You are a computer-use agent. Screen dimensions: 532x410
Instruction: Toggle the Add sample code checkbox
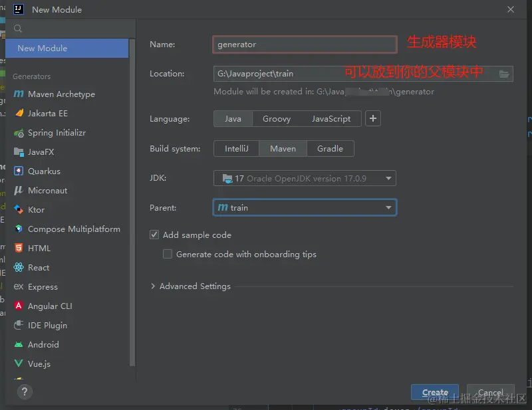coord(154,235)
